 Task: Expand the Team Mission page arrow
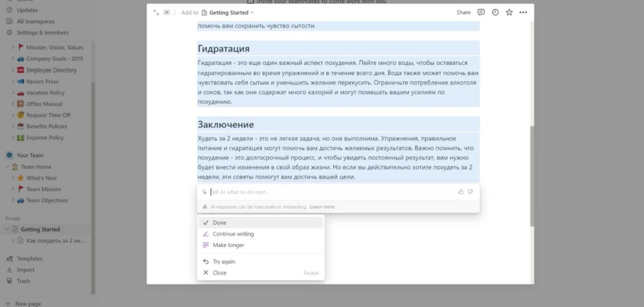[x=13, y=189]
